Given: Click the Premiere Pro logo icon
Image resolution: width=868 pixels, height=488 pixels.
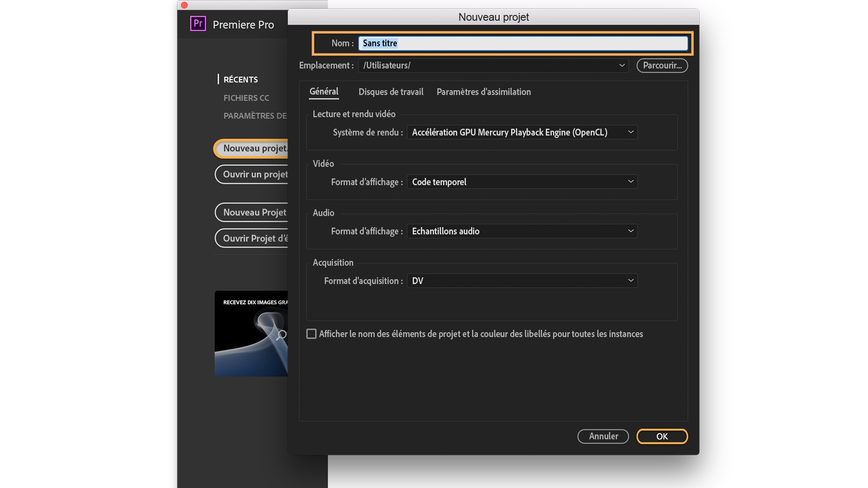Looking at the screenshot, I should coord(198,24).
